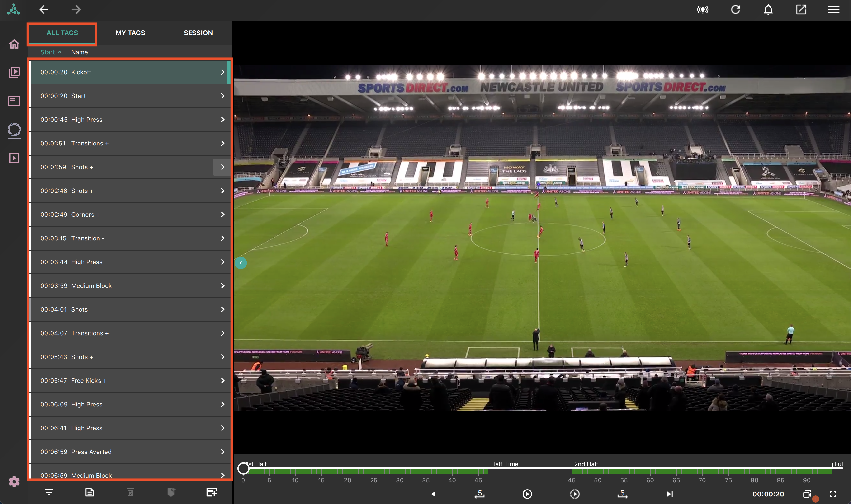Image resolution: width=851 pixels, height=504 pixels.
Task: Select the Press Averted tag
Action: coord(130,452)
